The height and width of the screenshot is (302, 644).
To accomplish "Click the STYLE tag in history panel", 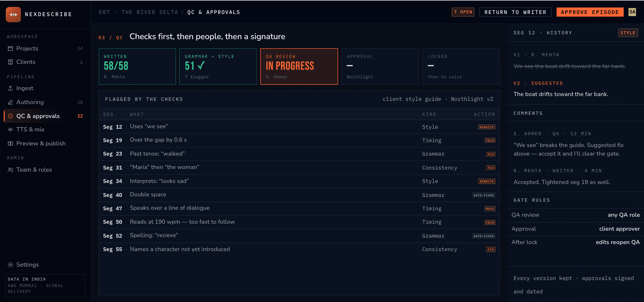I will click(628, 33).
